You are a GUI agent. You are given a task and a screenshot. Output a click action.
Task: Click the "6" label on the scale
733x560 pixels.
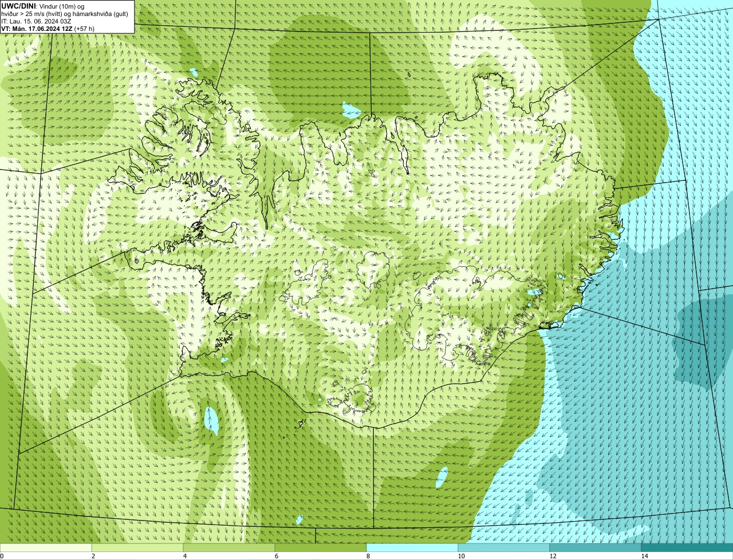click(x=276, y=556)
